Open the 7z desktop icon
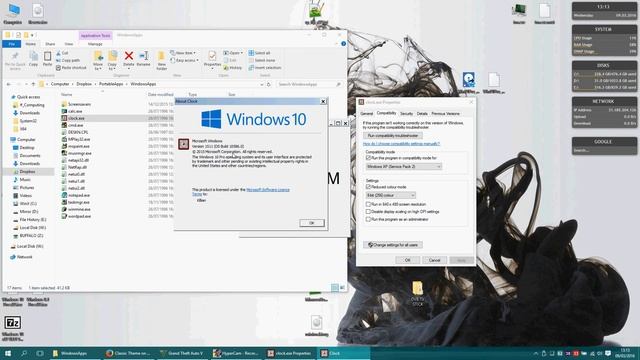The width and height of the screenshot is (640, 360). 12,323
